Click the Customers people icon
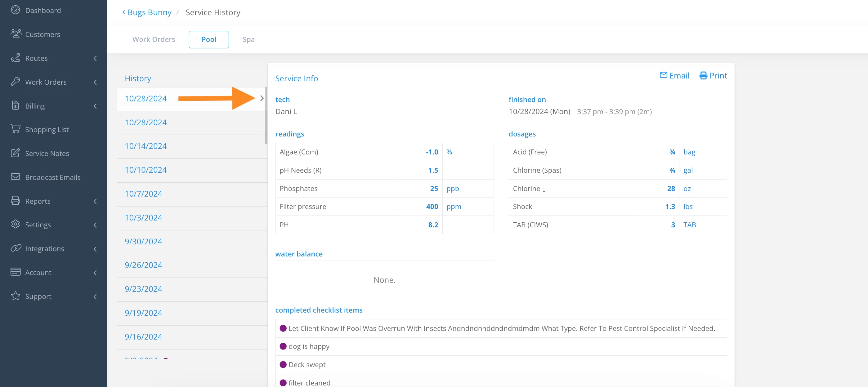Screen dimensions: 868x387 [16, 34]
